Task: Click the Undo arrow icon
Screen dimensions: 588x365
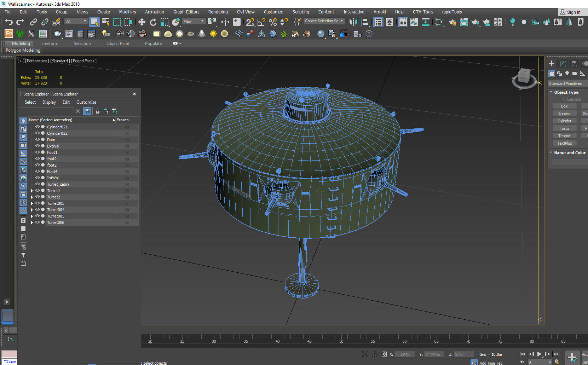Action: click(8, 22)
